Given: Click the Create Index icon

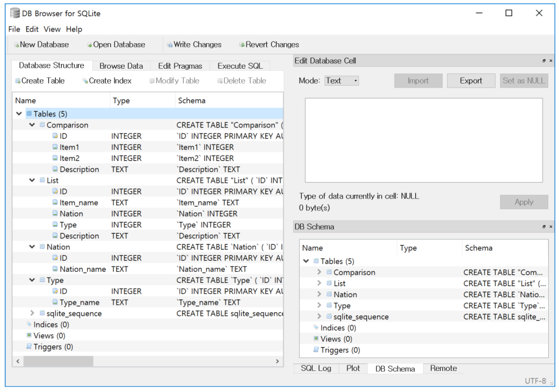Looking at the screenshot, I should pyautogui.click(x=85, y=81).
